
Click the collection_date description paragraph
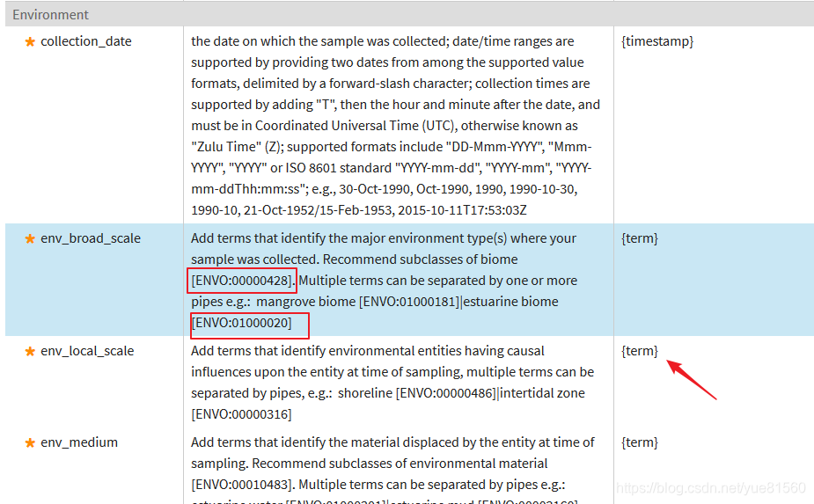[x=396, y=126]
